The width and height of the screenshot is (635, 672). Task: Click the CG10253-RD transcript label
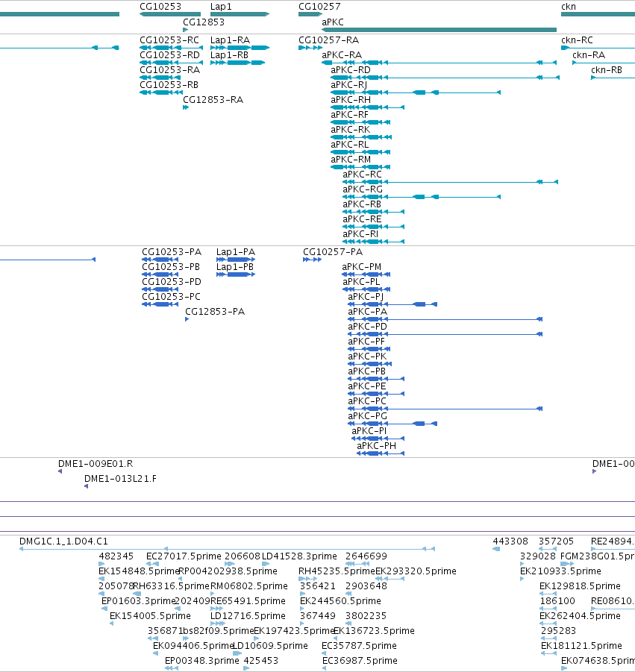pos(170,55)
